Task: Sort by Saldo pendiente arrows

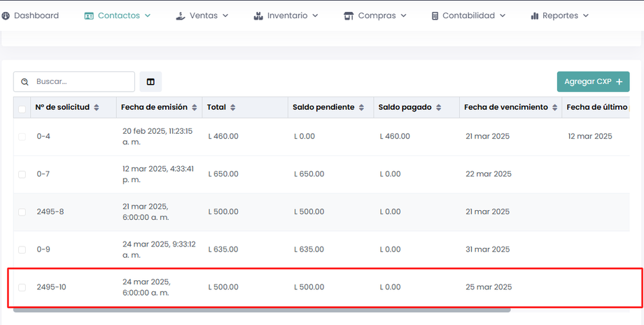Action: pyautogui.click(x=361, y=108)
